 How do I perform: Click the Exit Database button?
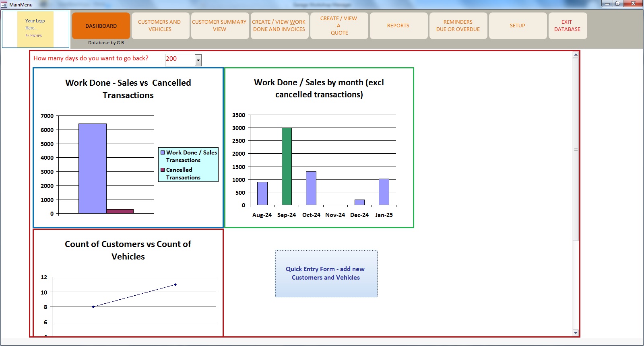tap(567, 26)
